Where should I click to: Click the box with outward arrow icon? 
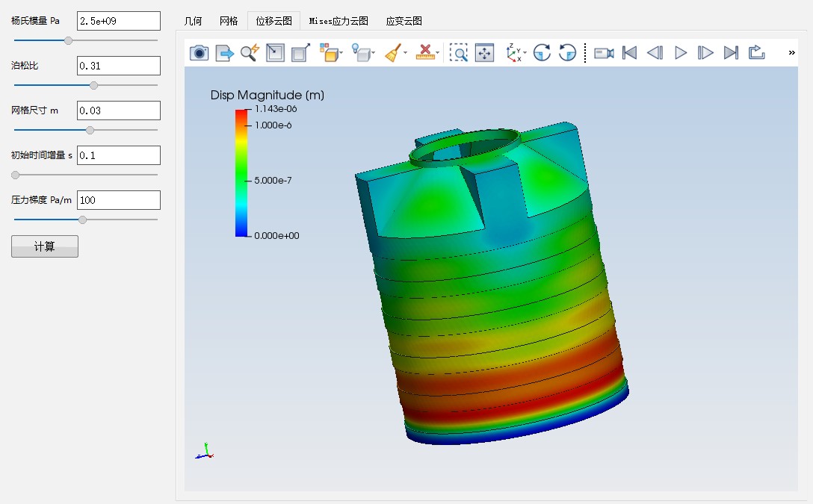pos(300,53)
